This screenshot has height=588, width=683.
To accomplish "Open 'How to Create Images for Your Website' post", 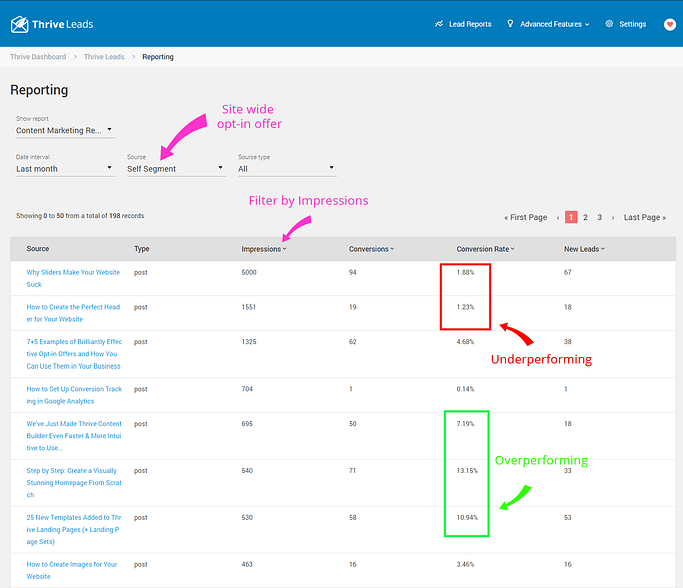I will coord(72,570).
